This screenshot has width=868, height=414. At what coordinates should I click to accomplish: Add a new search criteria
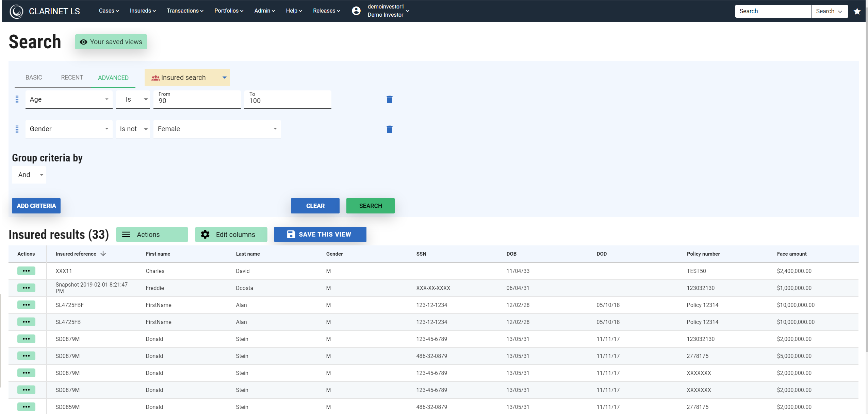(36, 206)
